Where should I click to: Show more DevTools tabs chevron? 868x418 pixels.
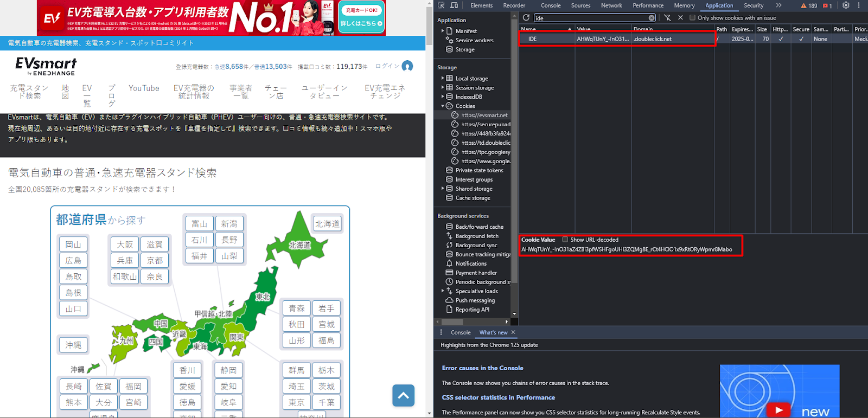[x=778, y=5]
